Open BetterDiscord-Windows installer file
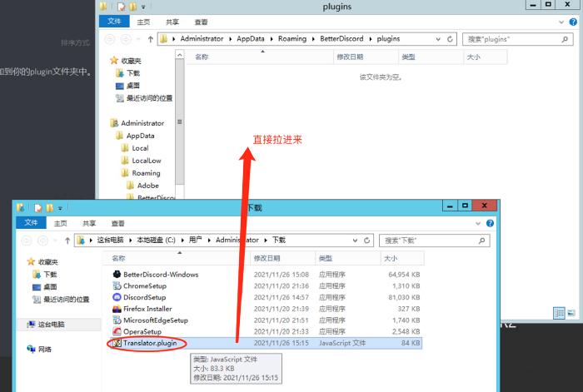The image size is (583, 392). tap(161, 275)
